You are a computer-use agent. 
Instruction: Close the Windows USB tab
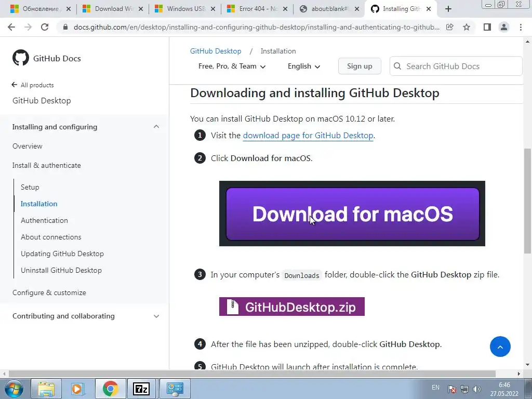click(213, 9)
